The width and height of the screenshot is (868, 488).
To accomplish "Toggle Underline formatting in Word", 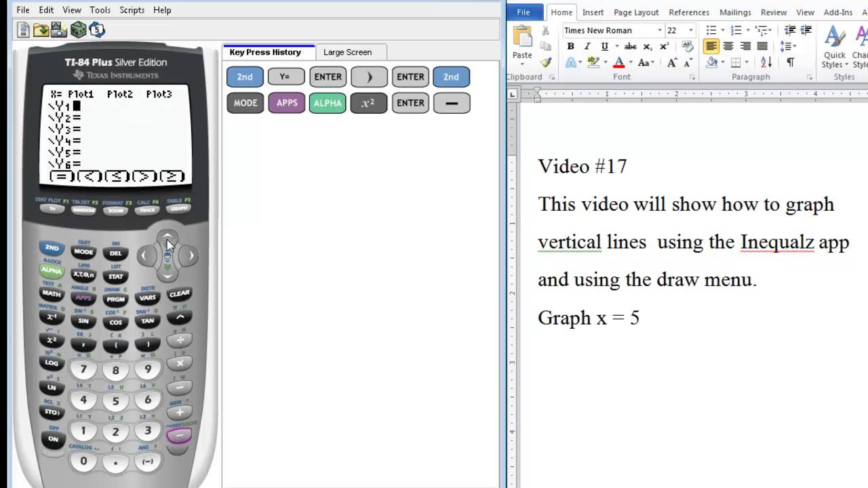I will [x=604, y=46].
